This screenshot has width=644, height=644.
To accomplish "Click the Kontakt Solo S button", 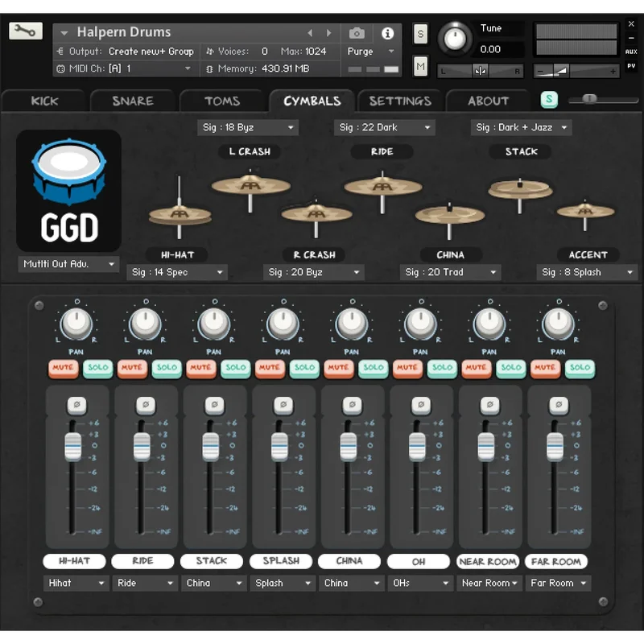I will 420,34.
